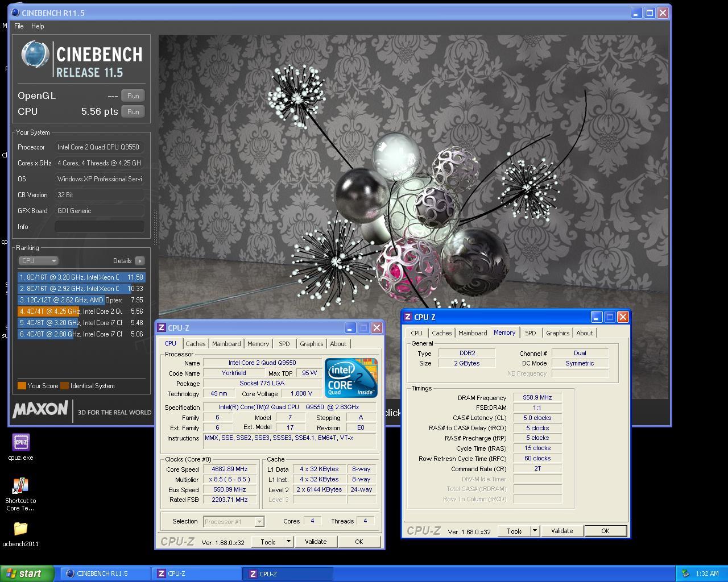The image size is (728, 582).
Task: Click the CPU-Z Z icon in the CPU window title bar
Action: [162, 328]
